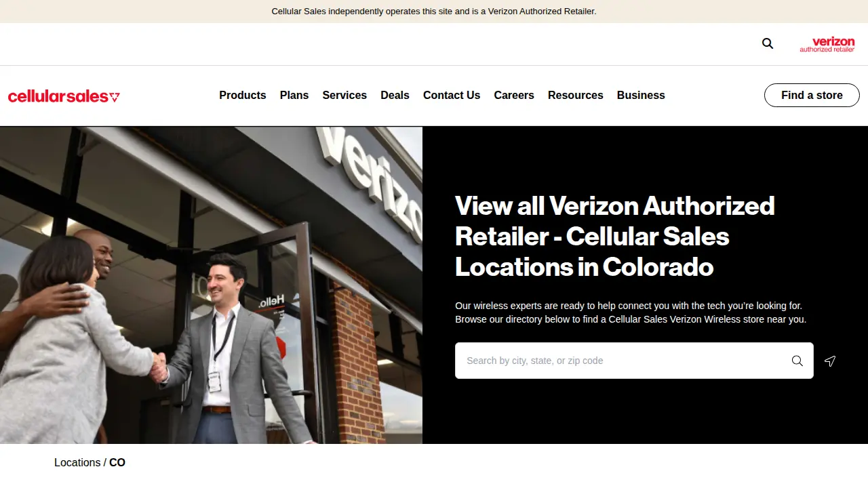Click the Find a store button
Viewport: 868px width, 488px height.
coord(812,96)
